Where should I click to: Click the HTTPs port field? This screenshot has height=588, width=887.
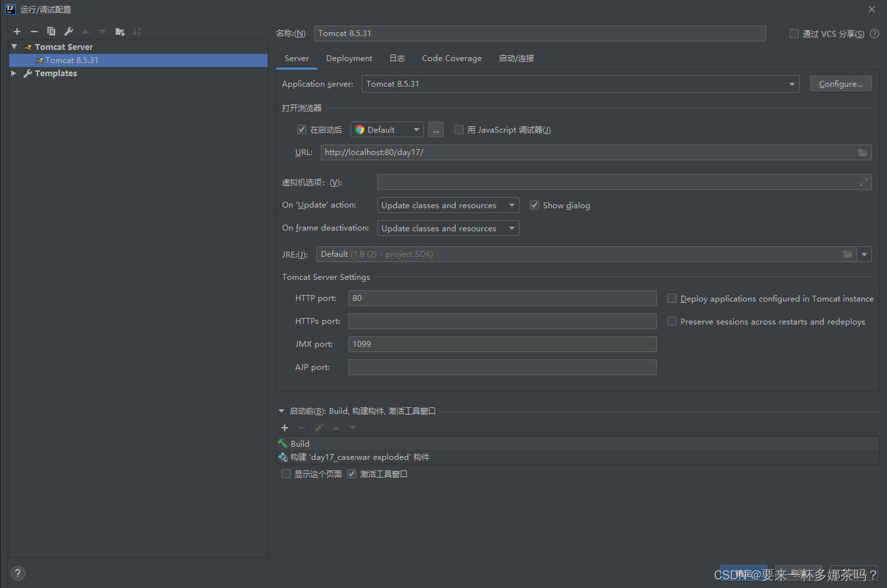click(502, 321)
